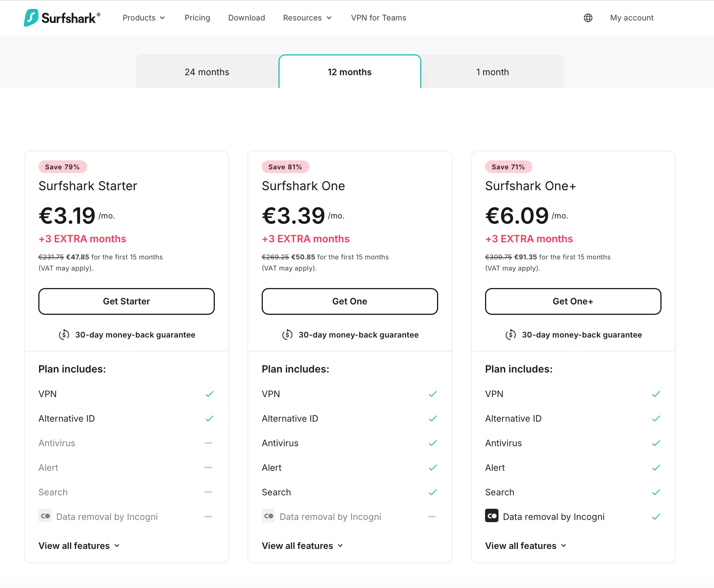714x588 pixels.
Task: Expand the Resources dropdown menu
Action: [307, 18]
